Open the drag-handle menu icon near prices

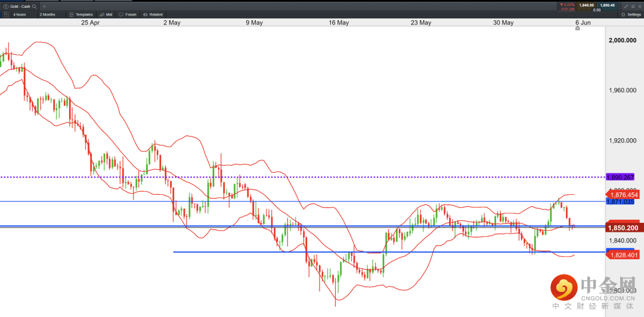619,6
